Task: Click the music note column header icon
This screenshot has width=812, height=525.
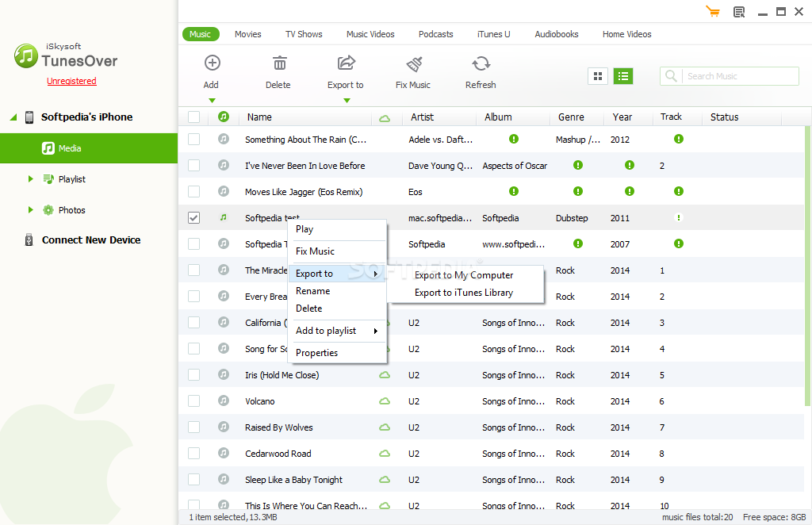Action: point(223,117)
